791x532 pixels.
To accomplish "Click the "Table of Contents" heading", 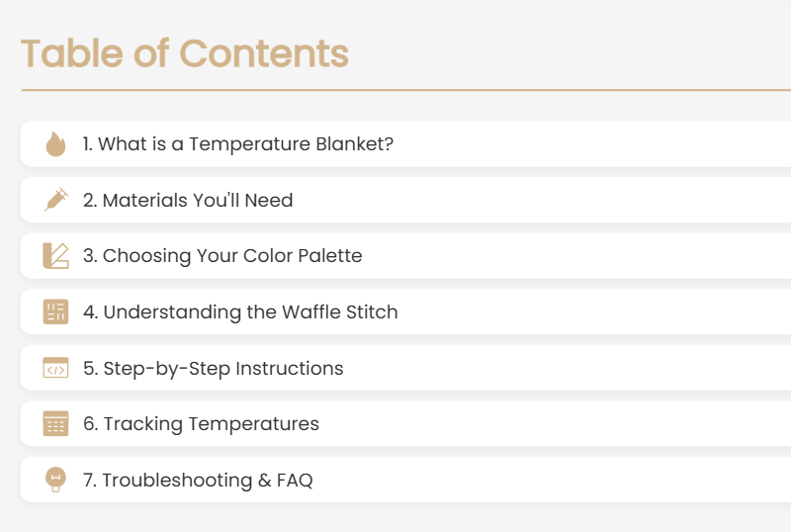I will tap(185, 53).
